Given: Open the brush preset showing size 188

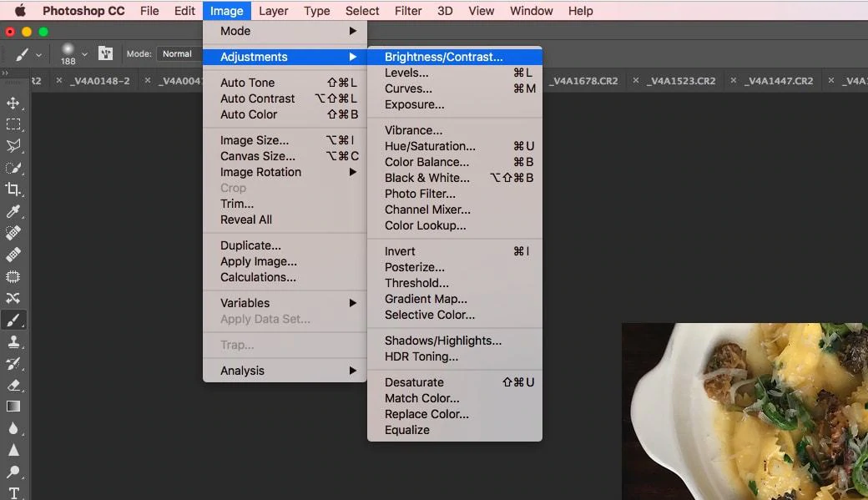Looking at the screenshot, I should click(x=68, y=53).
